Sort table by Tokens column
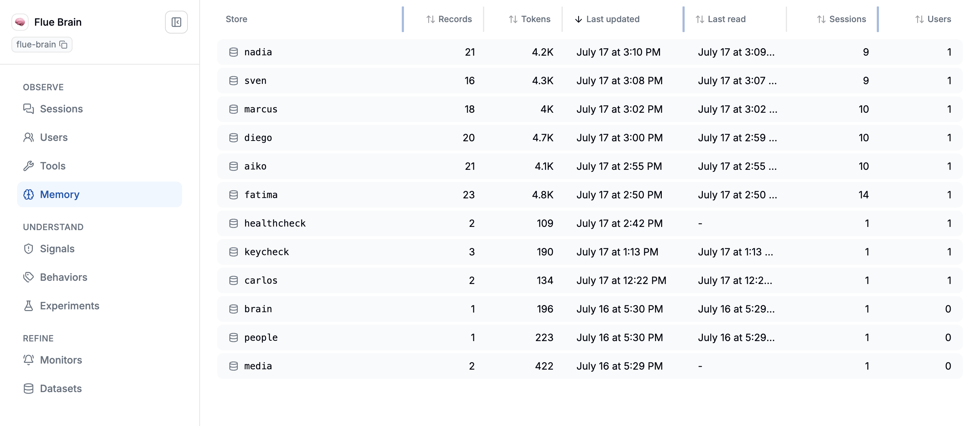 [530, 19]
